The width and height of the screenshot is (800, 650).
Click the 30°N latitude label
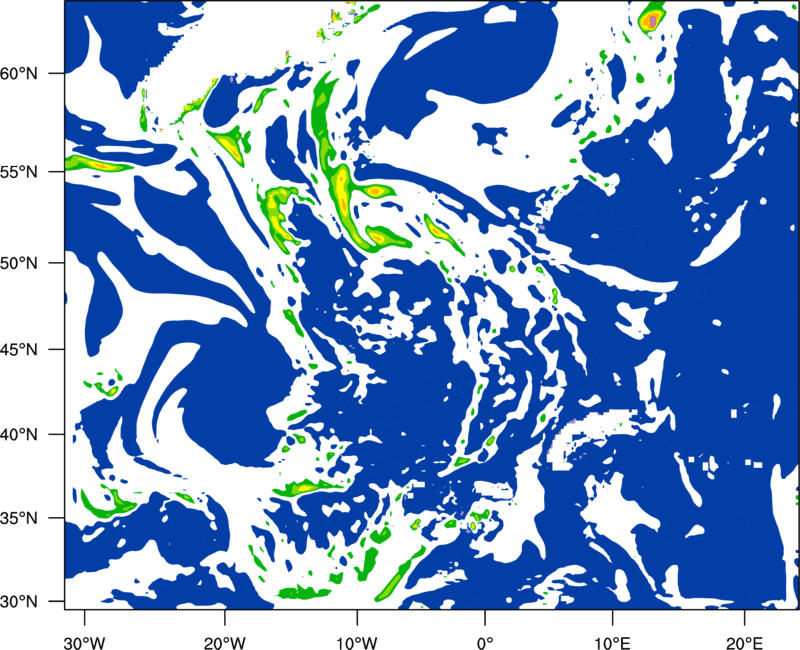pyautogui.click(x=19, y=602)
